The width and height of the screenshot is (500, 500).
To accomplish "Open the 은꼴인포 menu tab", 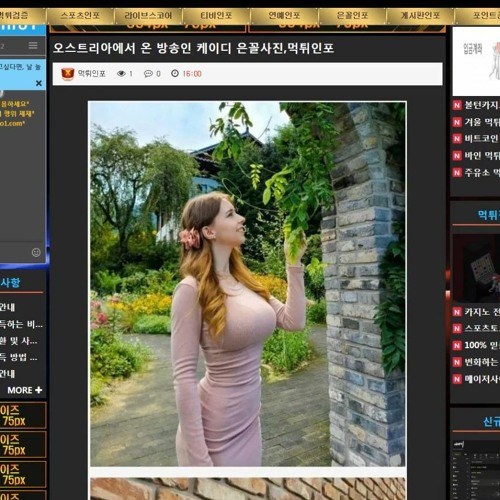I will coord(352,15).
